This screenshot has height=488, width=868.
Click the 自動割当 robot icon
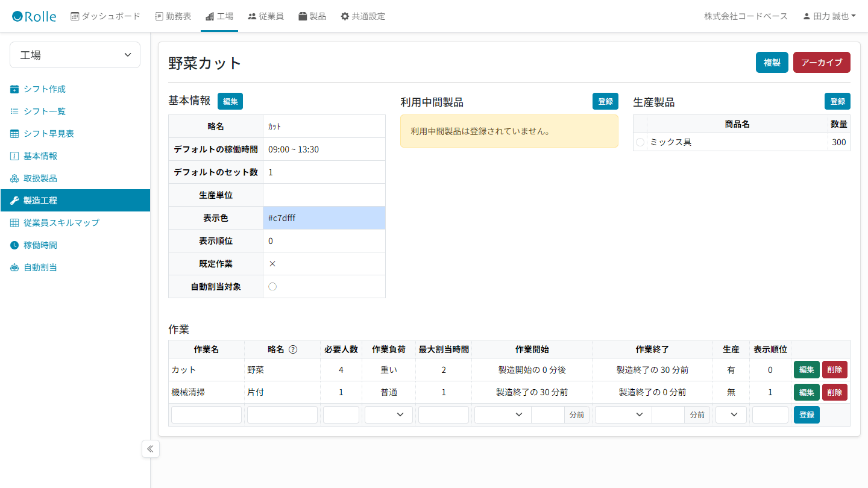pos(14,267)
